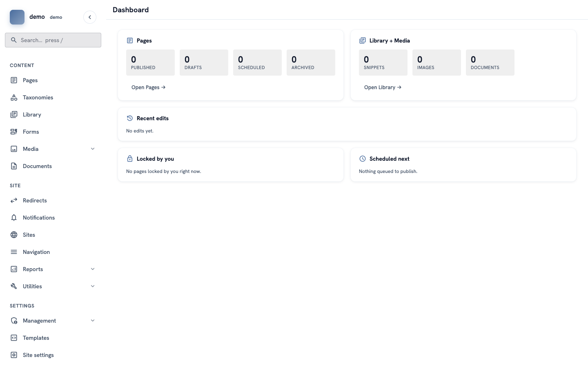Click the Images count tile
This screenshot has height=368, width=588.
click(437, 63)
